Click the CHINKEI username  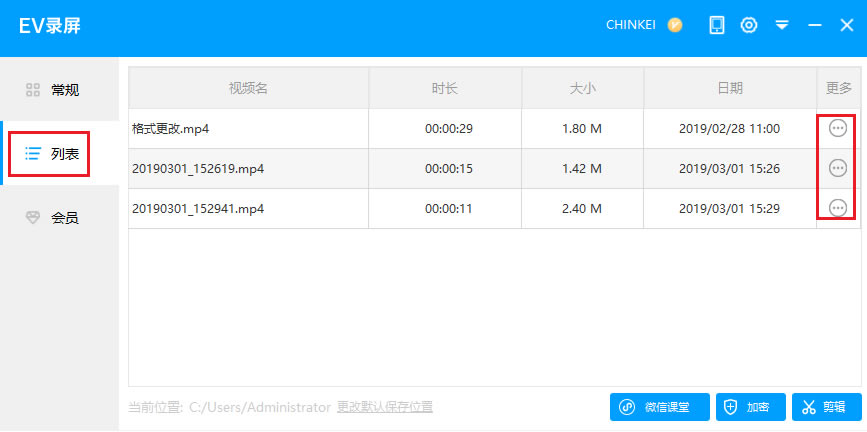[x=630, y=25]
